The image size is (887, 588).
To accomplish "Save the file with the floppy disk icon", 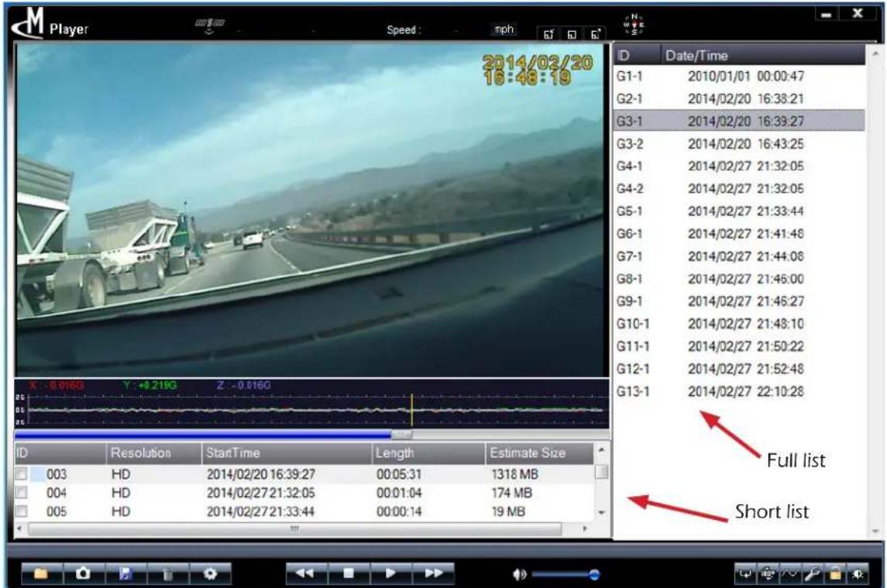I will click(125, 574).
